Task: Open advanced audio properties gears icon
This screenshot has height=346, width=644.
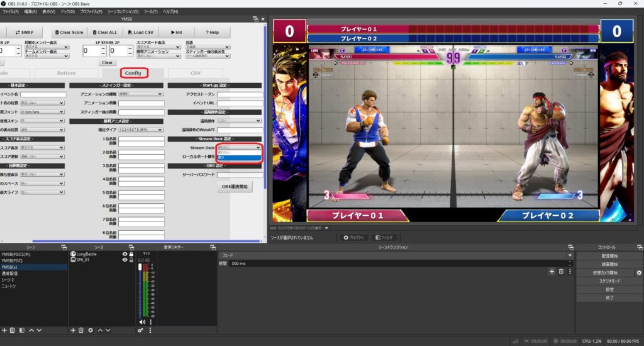Action: pos(140,330)
